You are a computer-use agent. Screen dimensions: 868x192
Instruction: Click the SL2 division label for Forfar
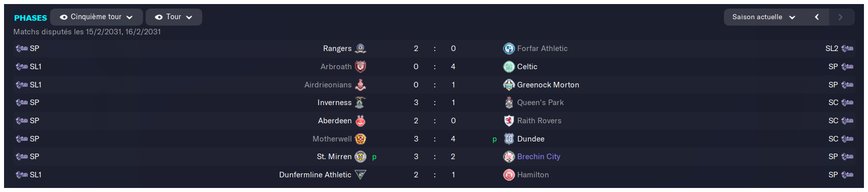[x=832, y=49]
